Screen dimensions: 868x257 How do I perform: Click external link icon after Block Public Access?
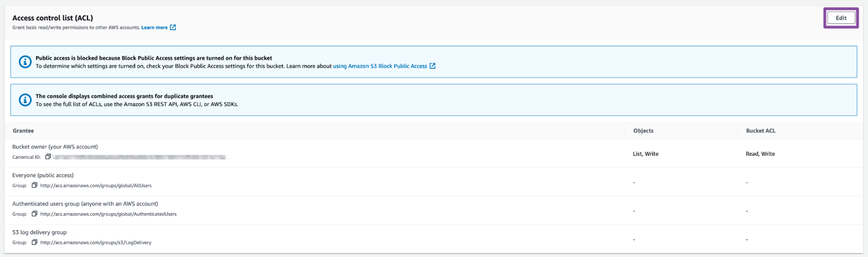[x=432, y=66]
